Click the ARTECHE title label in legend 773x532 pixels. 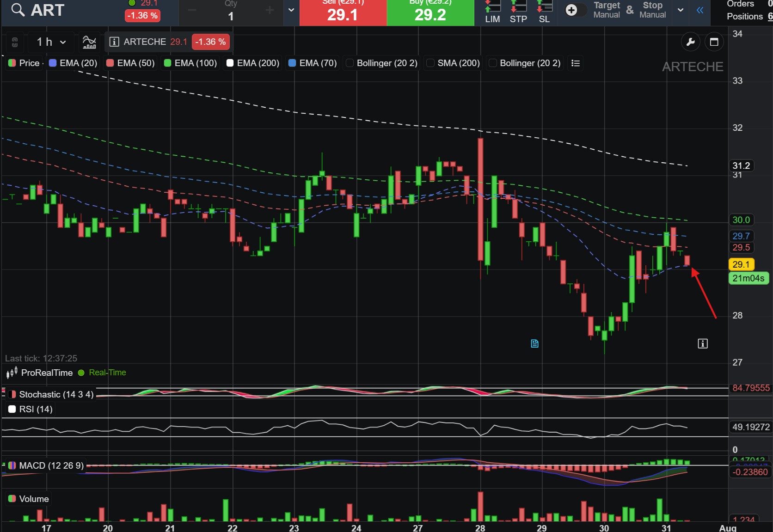(x=145, y=42)
